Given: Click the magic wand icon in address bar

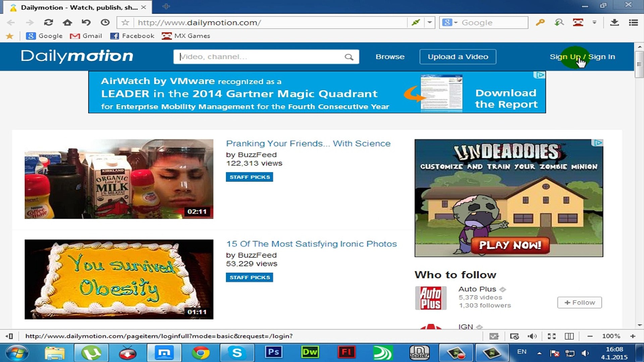Looking at the screenshot, I should 416,22.
